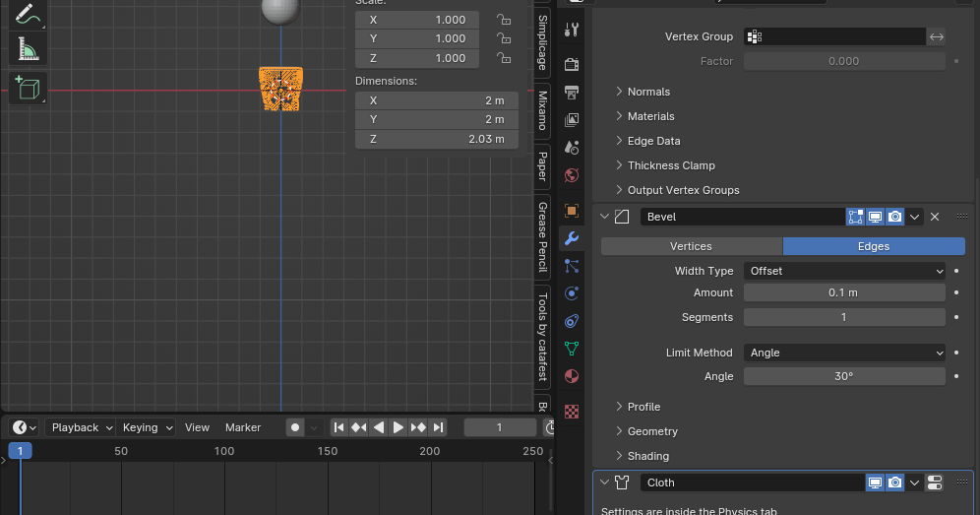Click the current frame number field
This screenshot has height=515, width=980.
(x=500, y=427)
